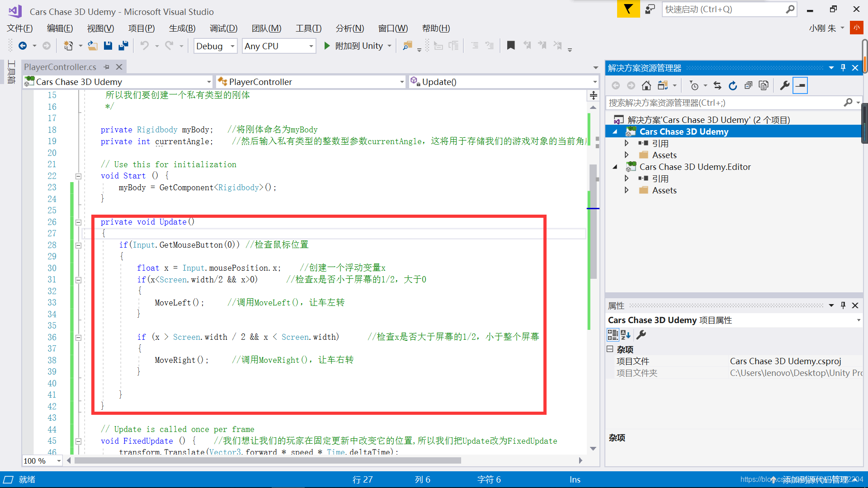This screenshot has height=488, width=868.
Task: Click the Undo arrow icon
Action: pyautogui.click(x=145, y=46)
